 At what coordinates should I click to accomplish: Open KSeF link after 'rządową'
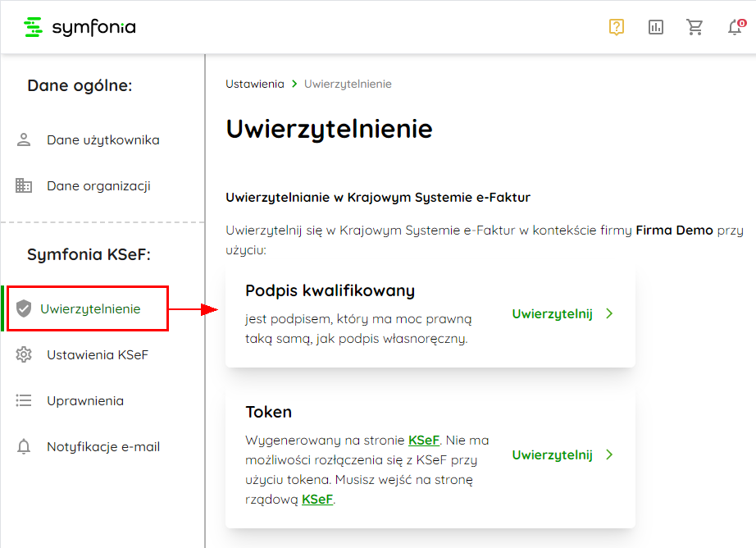click(317, 499)
